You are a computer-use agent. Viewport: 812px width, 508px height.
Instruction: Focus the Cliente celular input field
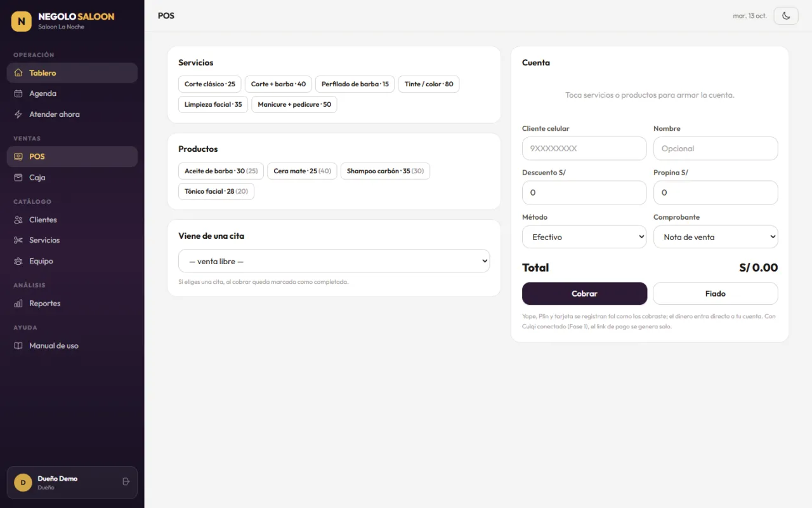click(x=584, y=149)
